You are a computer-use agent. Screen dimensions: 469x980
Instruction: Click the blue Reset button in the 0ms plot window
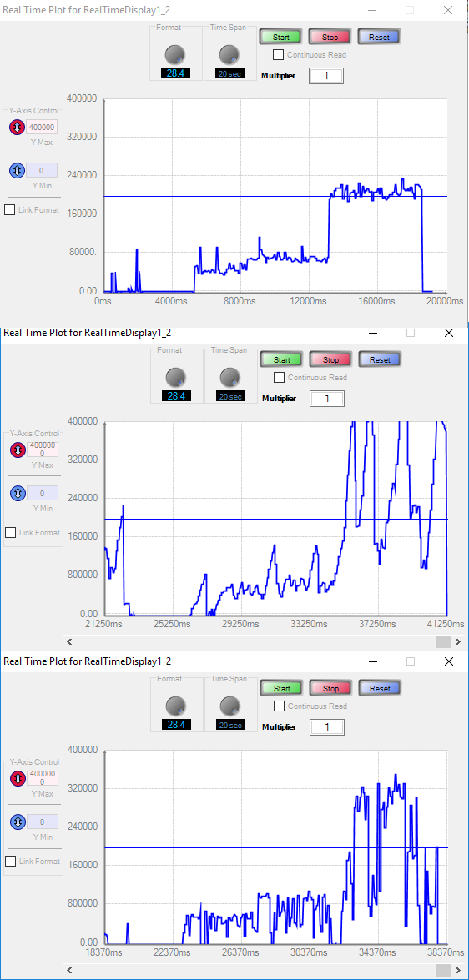click(x=379, y=37)
